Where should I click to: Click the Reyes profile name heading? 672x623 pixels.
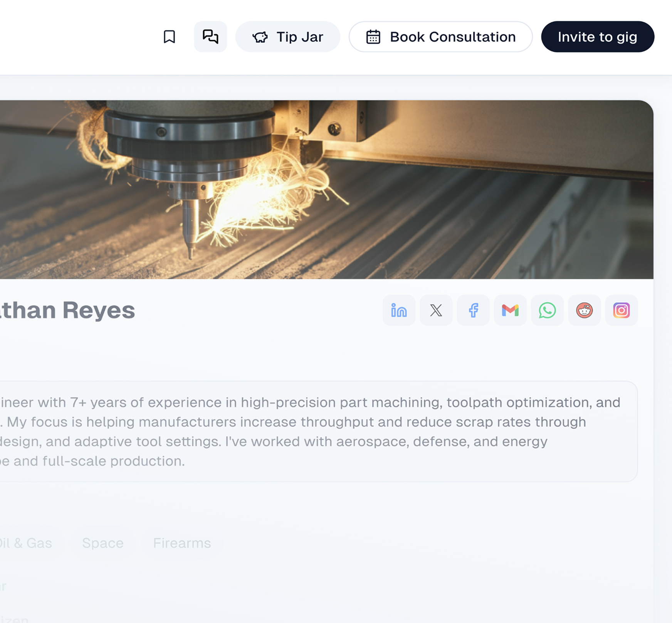(67, 310)
